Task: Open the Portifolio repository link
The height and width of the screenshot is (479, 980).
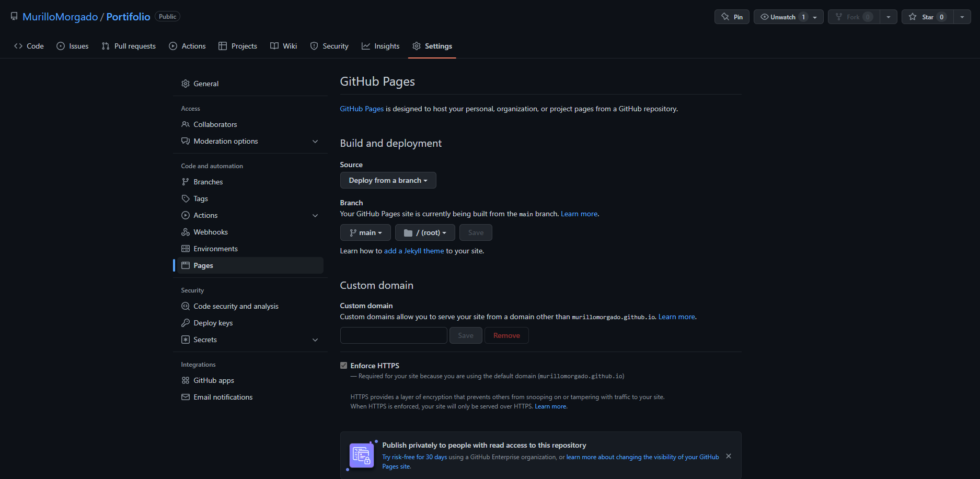Action: (x=128, y=17)
